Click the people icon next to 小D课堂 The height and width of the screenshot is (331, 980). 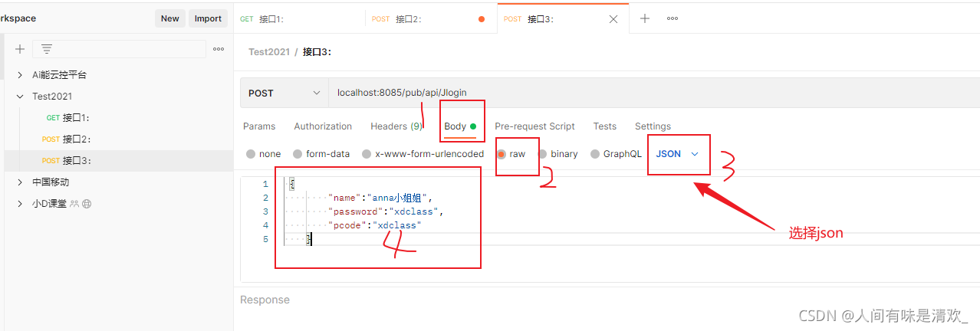click(x=74, y=204)
